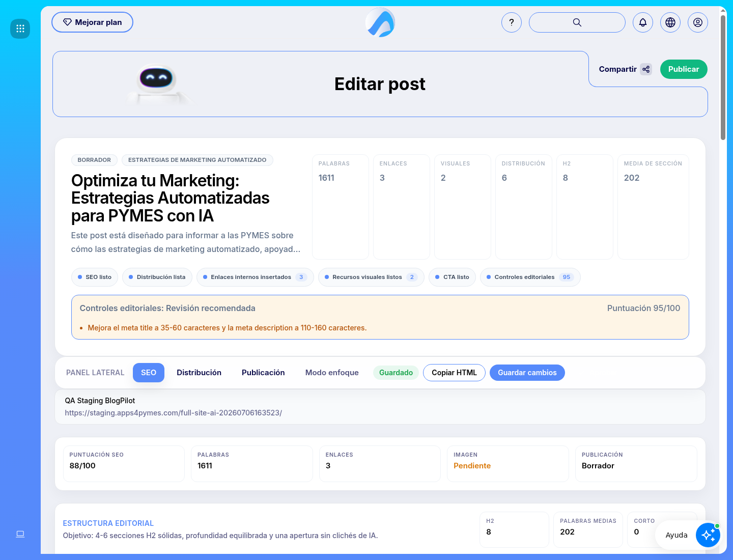The width and height of the screenshot is (733, 560).
Task: Open the language globe icon
Action: [670, 22]
